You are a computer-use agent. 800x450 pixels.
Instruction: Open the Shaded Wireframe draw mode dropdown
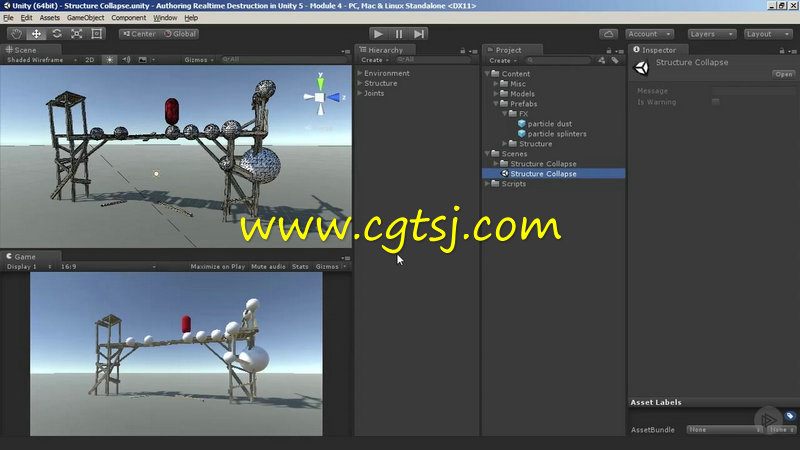tap(42, 60)
